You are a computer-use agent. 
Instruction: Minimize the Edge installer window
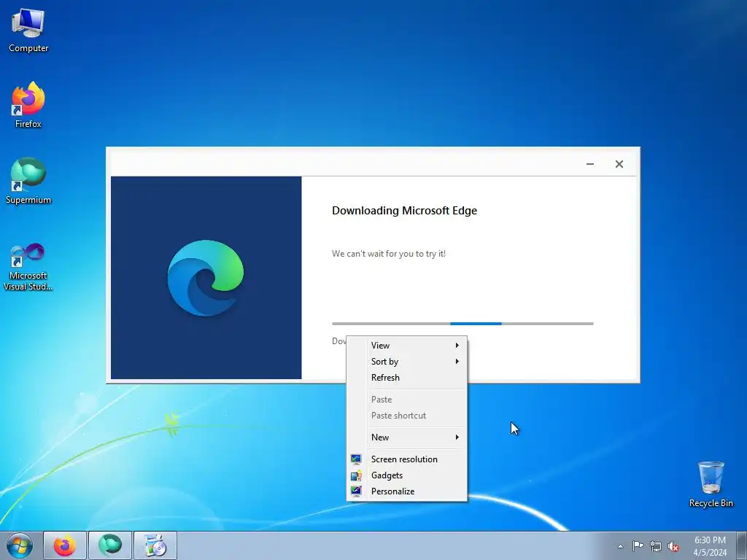(589, 164)
